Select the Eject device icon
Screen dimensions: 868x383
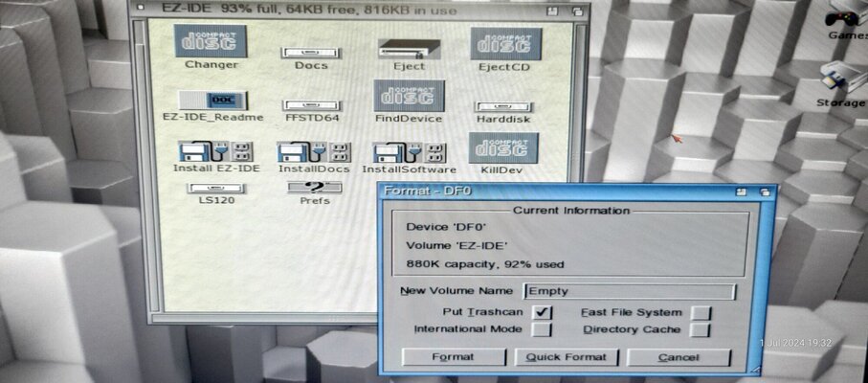coord(409,48)
